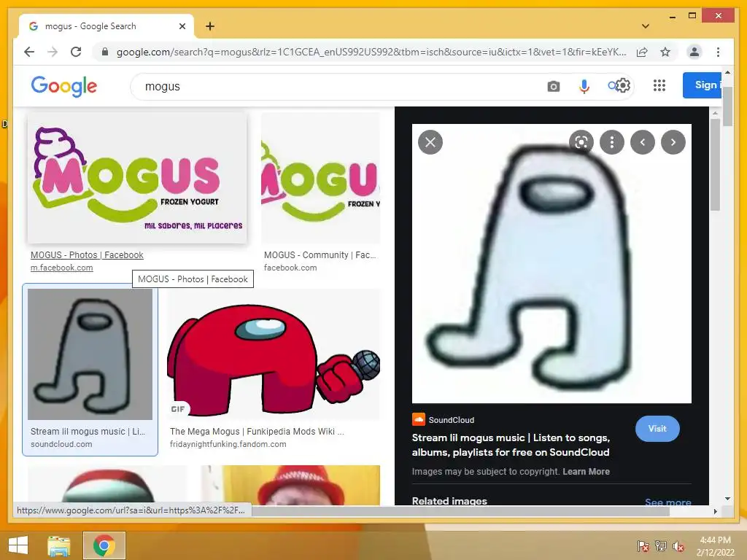Click the soundcloud.com source text
747x560 pixels.
coord(61,444)
